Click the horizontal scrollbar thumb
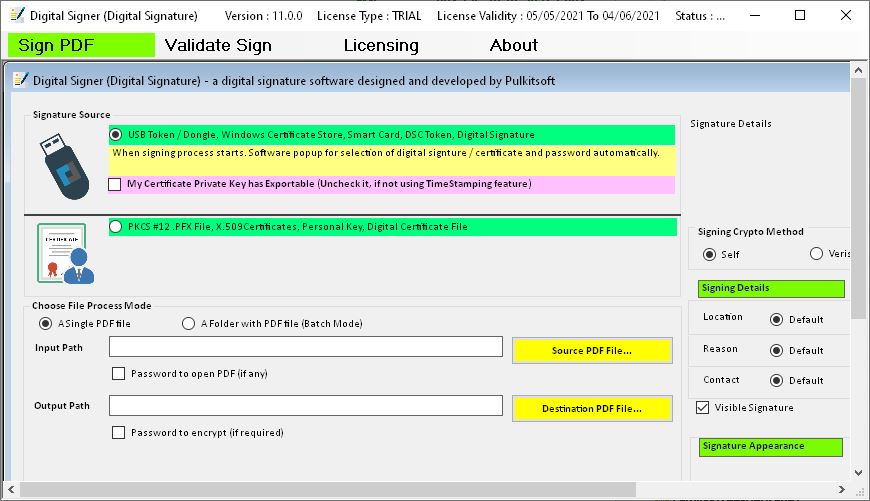 point(328,489)
